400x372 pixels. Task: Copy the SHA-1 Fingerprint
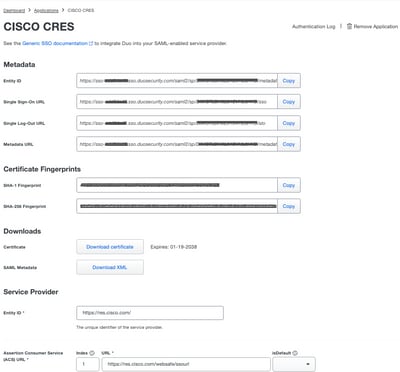click(289, 185)
